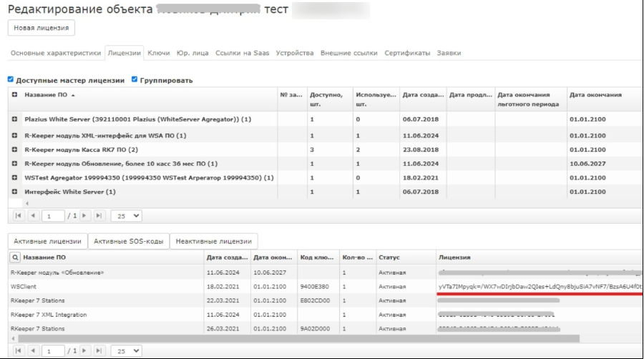Switch to the Сертификаты tab
The image size is (644, 359).
point(407,53)
